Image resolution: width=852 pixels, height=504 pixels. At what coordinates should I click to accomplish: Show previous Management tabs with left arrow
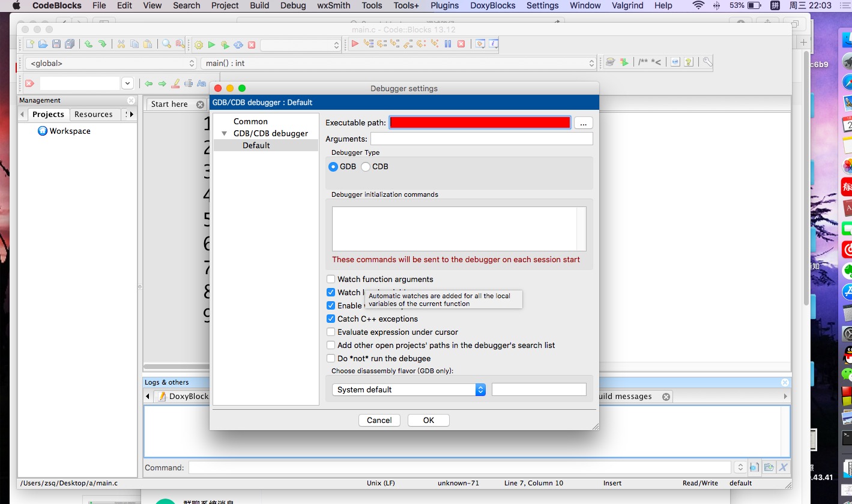(x=23, y=114)
